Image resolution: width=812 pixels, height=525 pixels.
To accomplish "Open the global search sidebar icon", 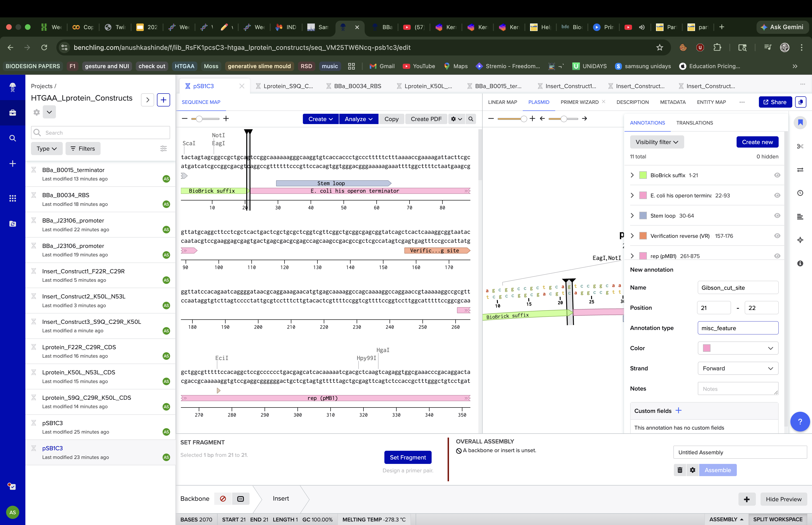I will pyautogui.click(x=13, y=138).
